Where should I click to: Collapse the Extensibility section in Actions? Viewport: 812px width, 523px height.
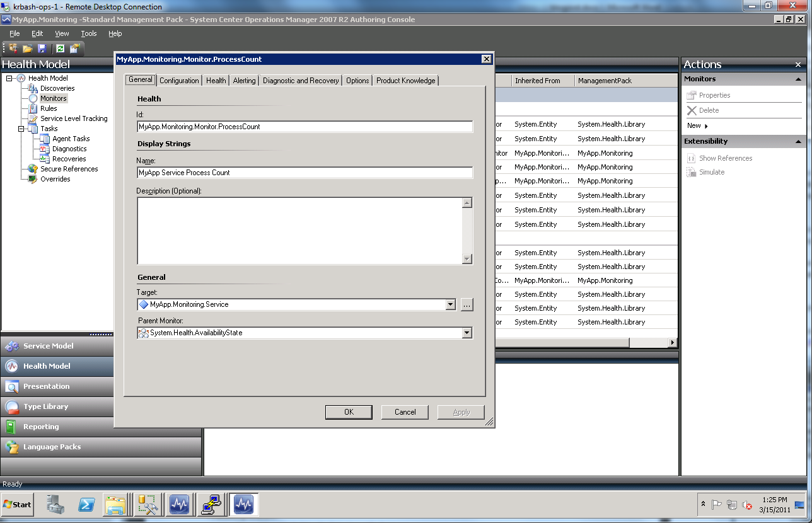(798, 141)
